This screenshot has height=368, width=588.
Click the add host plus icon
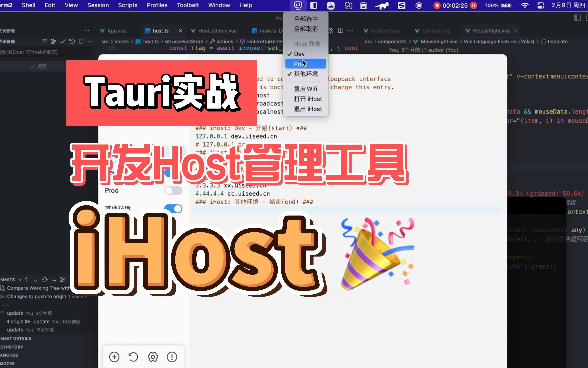(114, 357)
